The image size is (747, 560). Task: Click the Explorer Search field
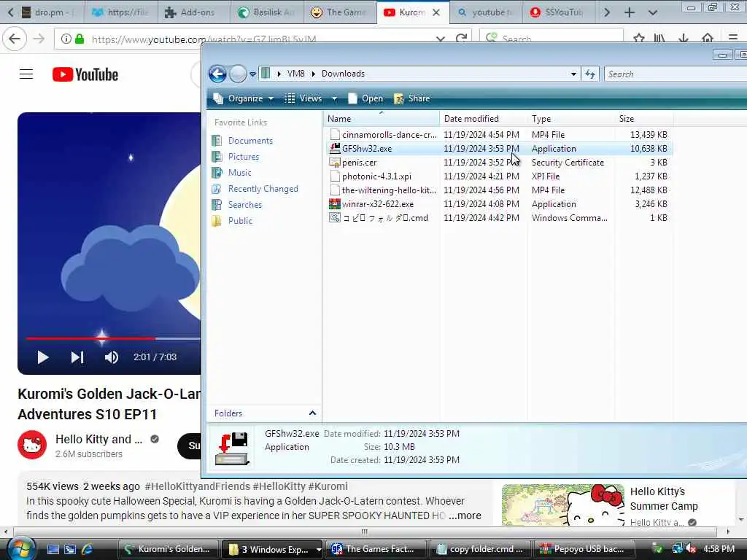click(675, 74)
